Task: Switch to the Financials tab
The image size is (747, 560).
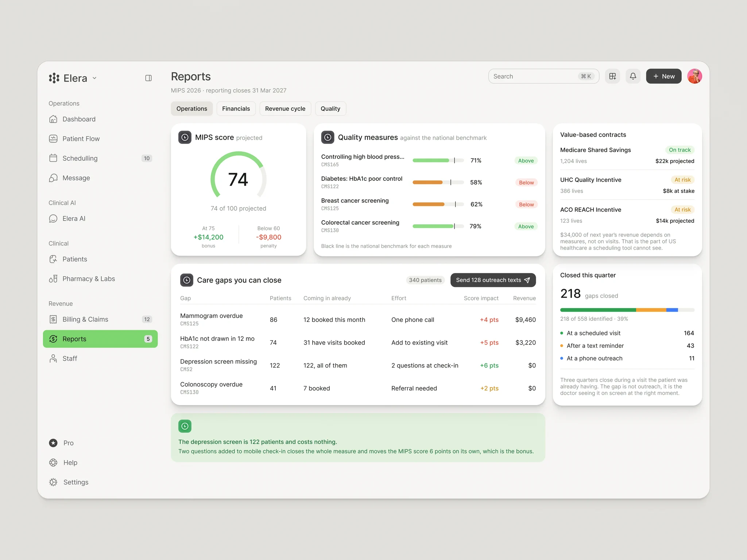Action: coord(236,109)
